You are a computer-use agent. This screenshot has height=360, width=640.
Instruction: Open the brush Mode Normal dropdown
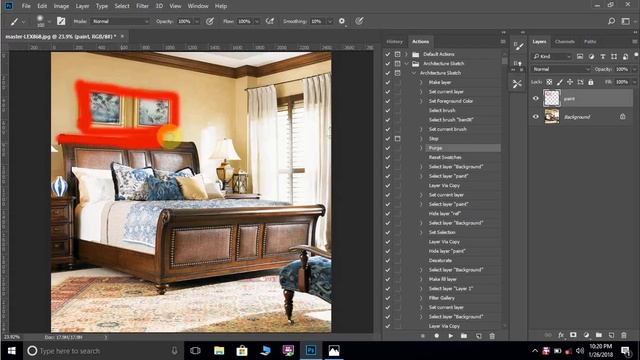coord(120,21)
